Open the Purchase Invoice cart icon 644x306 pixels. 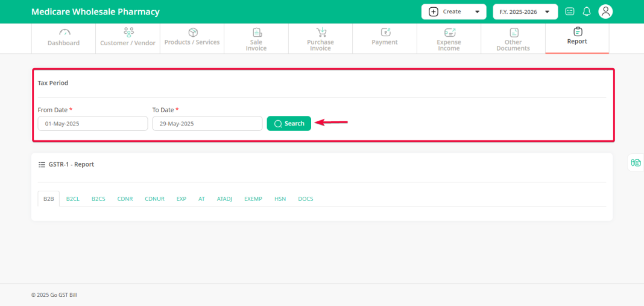pyautogui.click(x=321, y=33)
